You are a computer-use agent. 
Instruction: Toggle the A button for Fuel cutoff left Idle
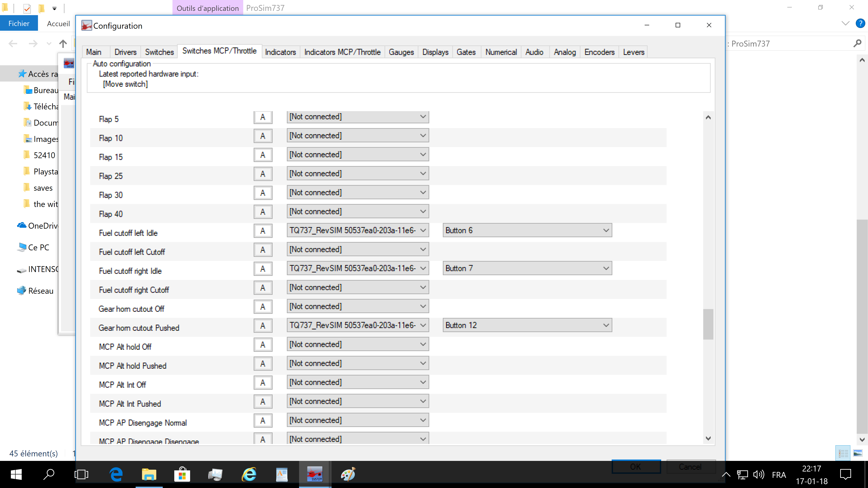click(263, 231)
